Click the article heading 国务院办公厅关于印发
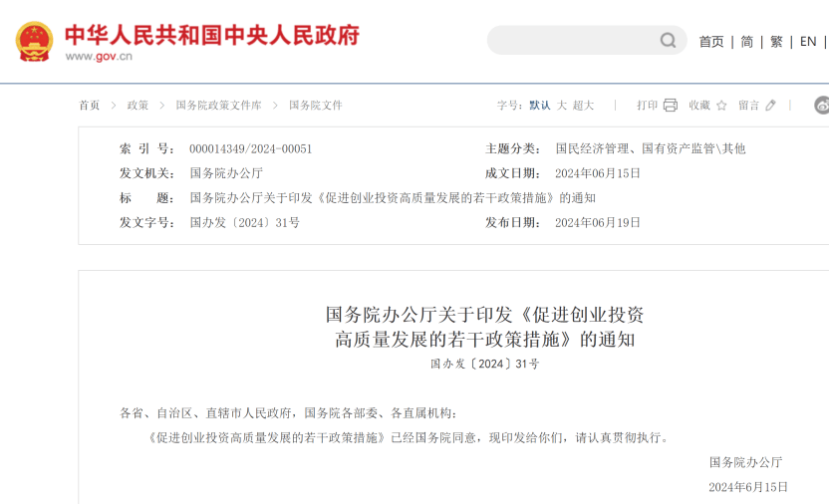Screen dimensions: 829x504 click(x=484, y=327)
